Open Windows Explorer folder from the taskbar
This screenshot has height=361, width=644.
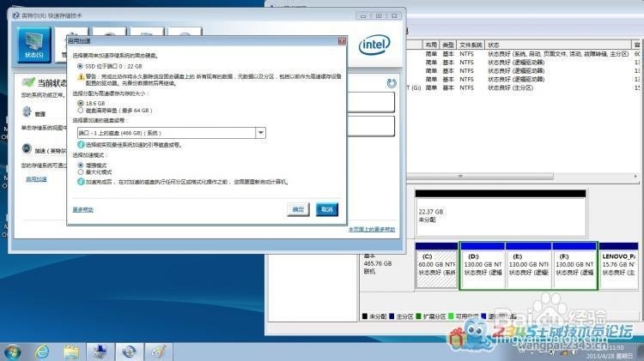tap(71, 352)
